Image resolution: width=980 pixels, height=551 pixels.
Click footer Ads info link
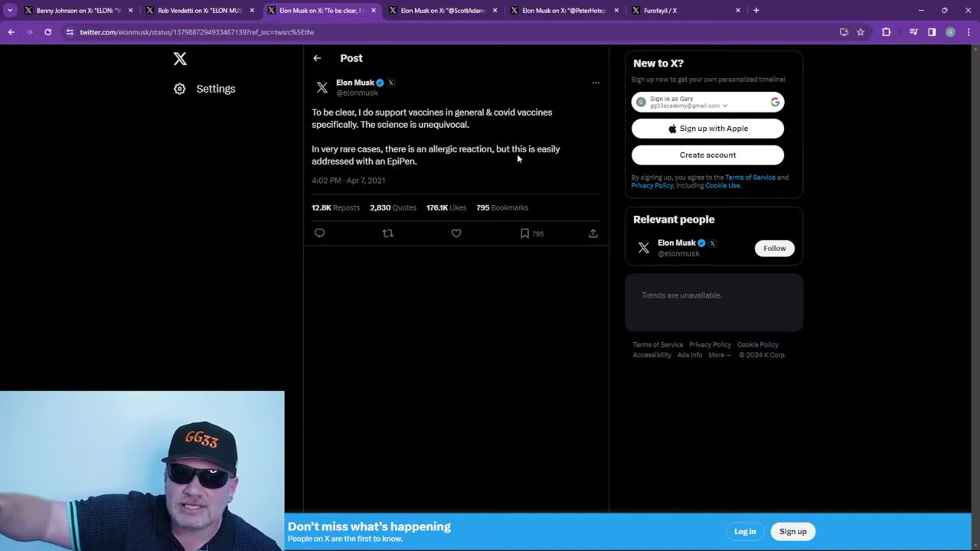pos(690,355)
